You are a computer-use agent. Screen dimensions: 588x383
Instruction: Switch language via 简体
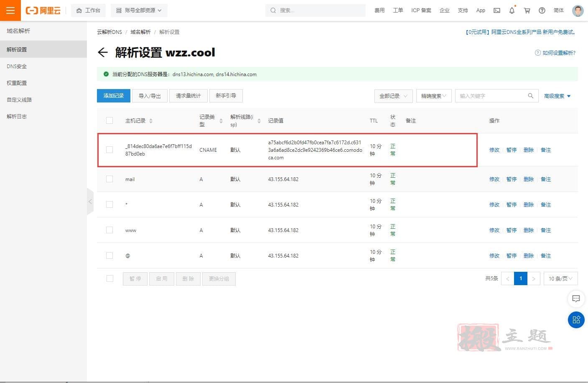coord(559,10)
